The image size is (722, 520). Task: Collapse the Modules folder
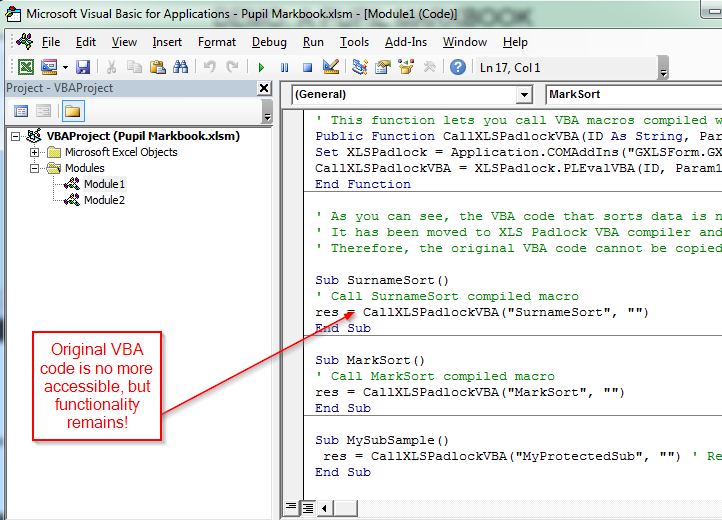pos(35,168)
